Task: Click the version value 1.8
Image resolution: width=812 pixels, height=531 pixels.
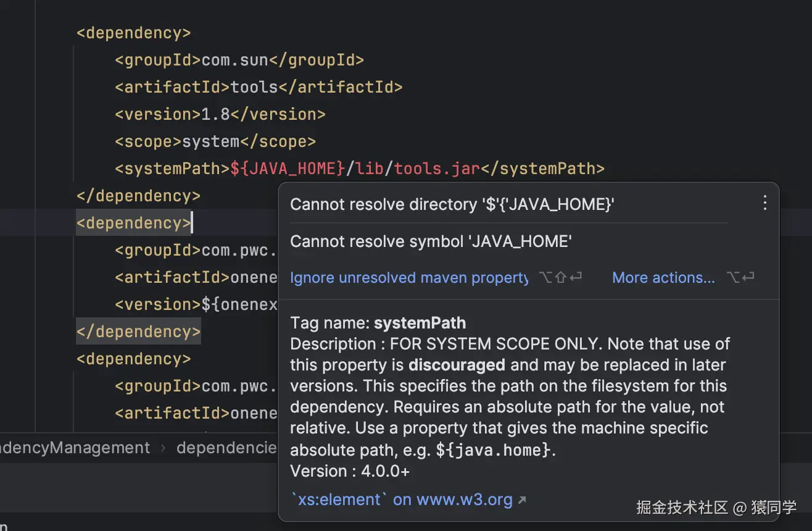Action: (x=216, y=114)
